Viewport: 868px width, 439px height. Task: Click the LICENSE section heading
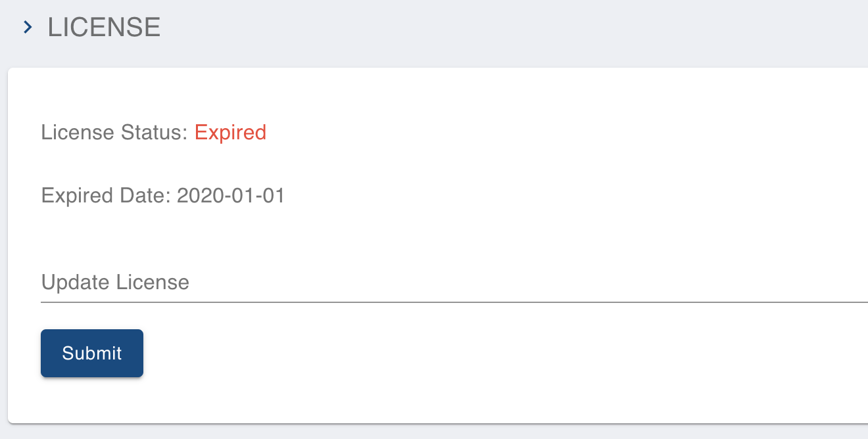(x=104, y=28)
